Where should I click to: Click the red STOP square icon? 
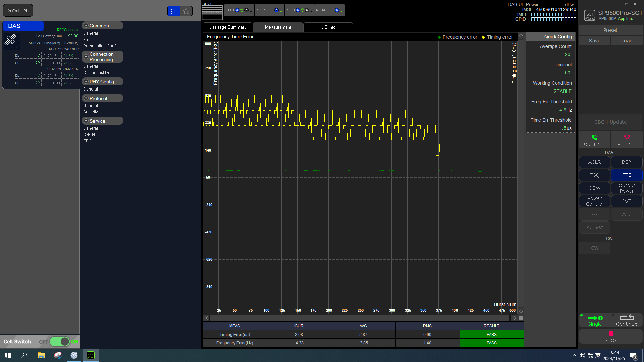(x=611, y=334)
